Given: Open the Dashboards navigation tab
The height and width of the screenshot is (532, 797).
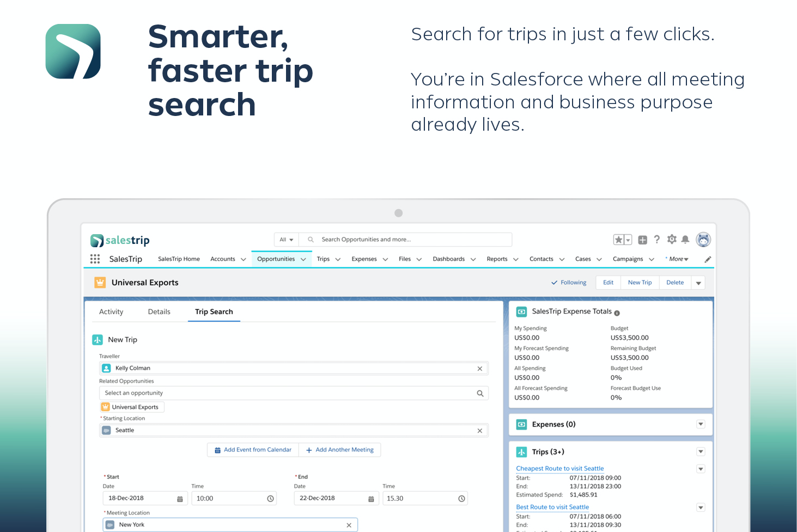Looking at the screenshot, I should tap(449, 259).
